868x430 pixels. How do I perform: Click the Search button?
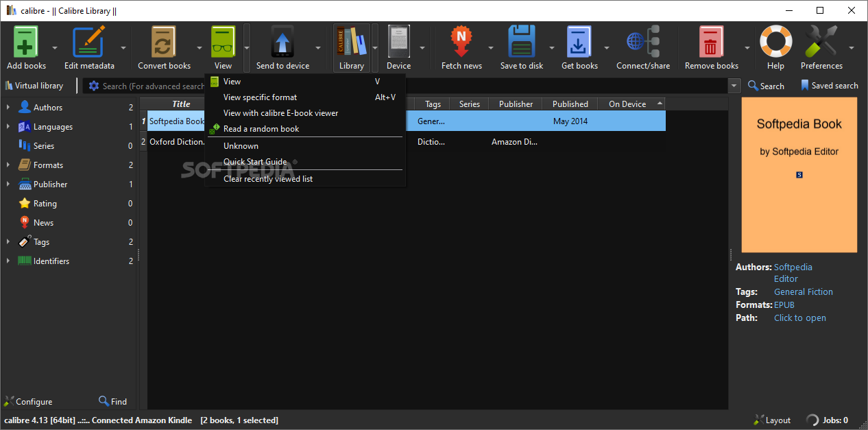point(766,86)
